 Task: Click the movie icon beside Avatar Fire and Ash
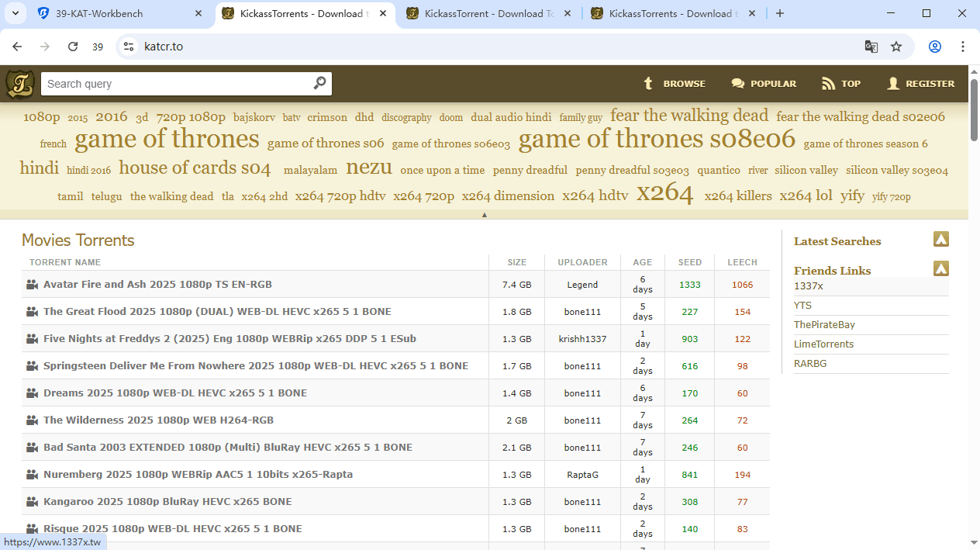click(x=32, y=285)
